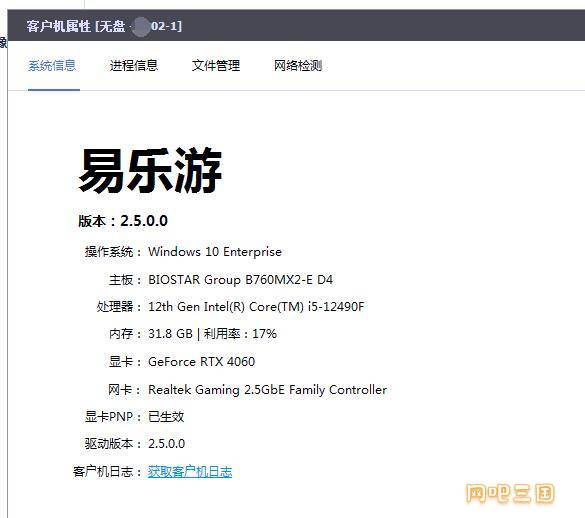Click the 版本：2.5.0.0 heading
Viewport: 585px width, 518px height.
[123, 221]
